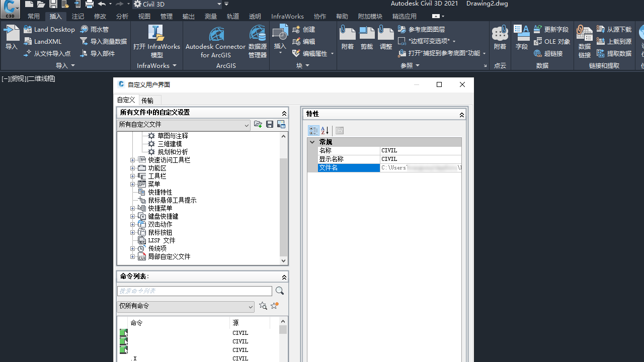
Task: Click the LandXML import button
Action: (43, 41)
